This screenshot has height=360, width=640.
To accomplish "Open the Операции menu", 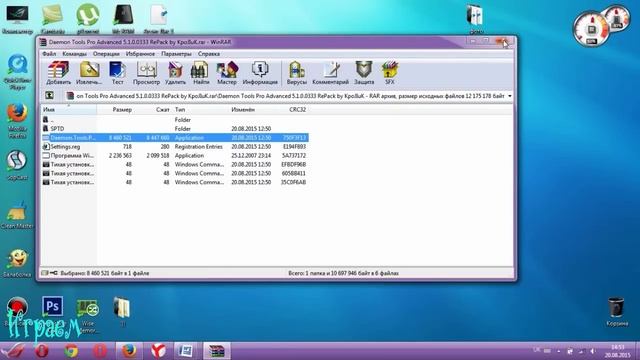I will (106, 53).
